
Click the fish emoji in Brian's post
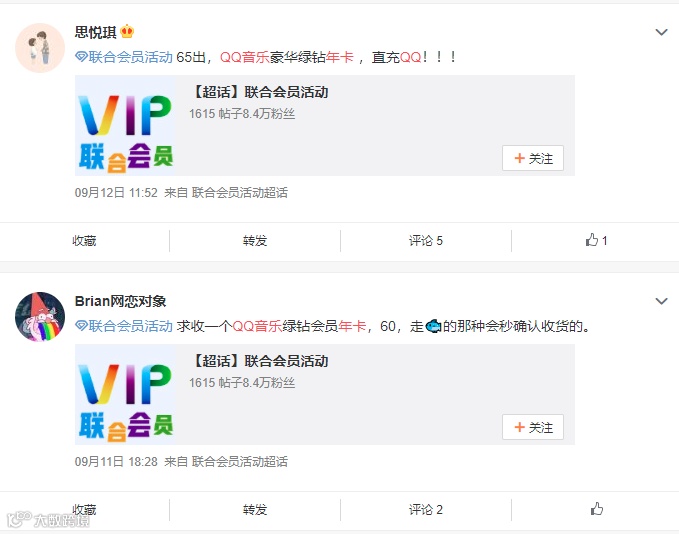pyautogui.click(x=433, y=326)
